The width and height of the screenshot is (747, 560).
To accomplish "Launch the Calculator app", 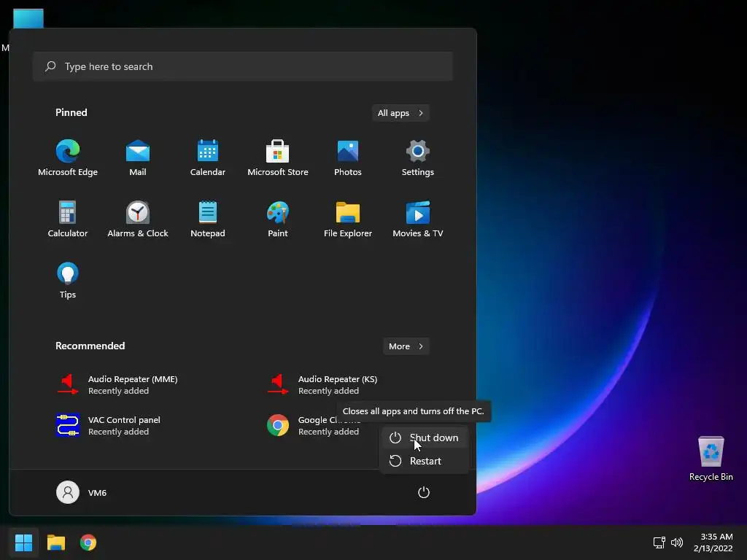I will click(68, 219).
